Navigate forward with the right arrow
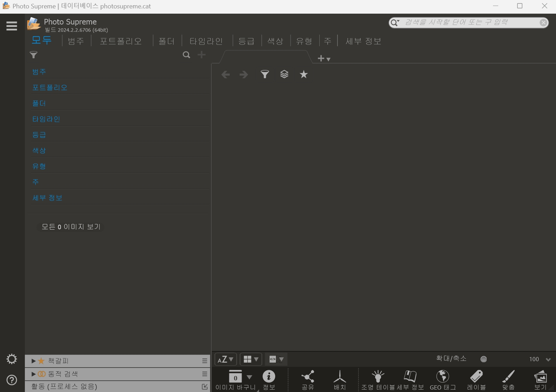This screenshot has width=556, height=392. [x=244, y=75]
